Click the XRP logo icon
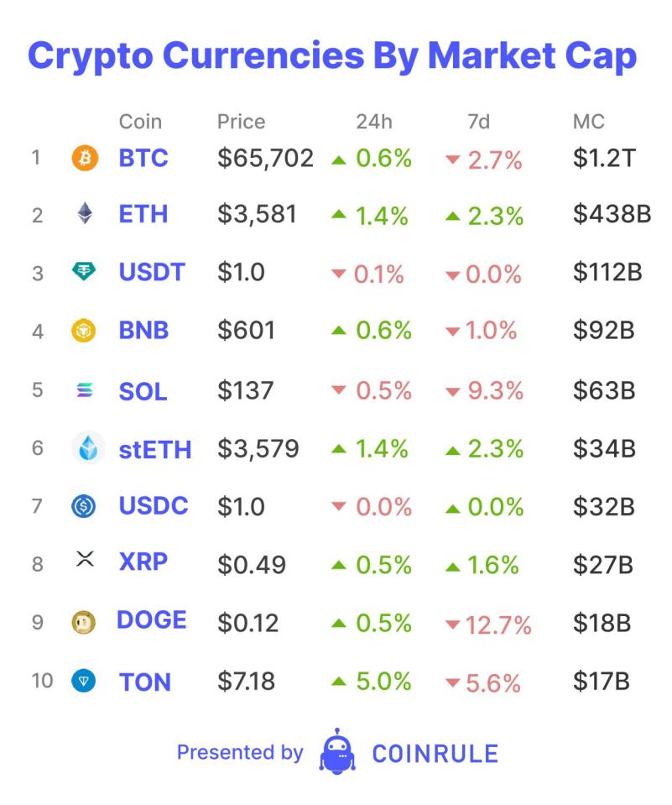Viewport: 672px width, 805px height. [85, 560]
